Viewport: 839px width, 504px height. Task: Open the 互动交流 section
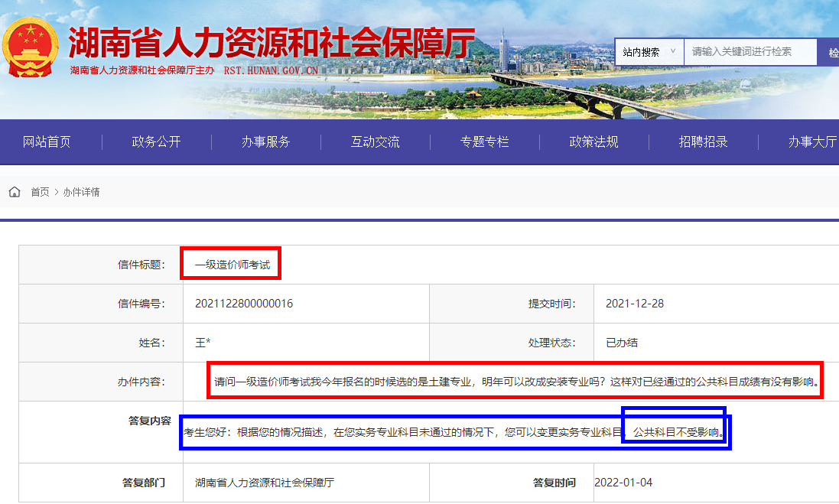[x=375, y=141]
